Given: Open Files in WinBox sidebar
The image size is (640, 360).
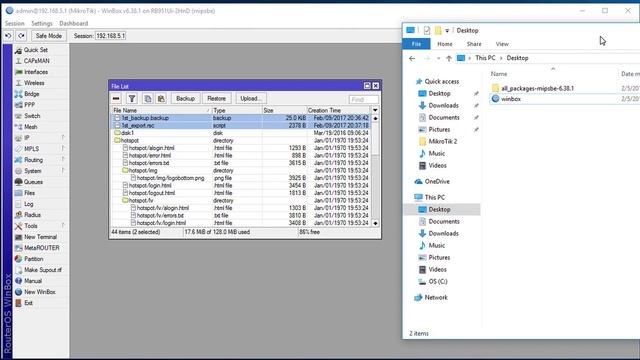Looking at the screenshot, I should pyautogui.click(x=29, y=193).
